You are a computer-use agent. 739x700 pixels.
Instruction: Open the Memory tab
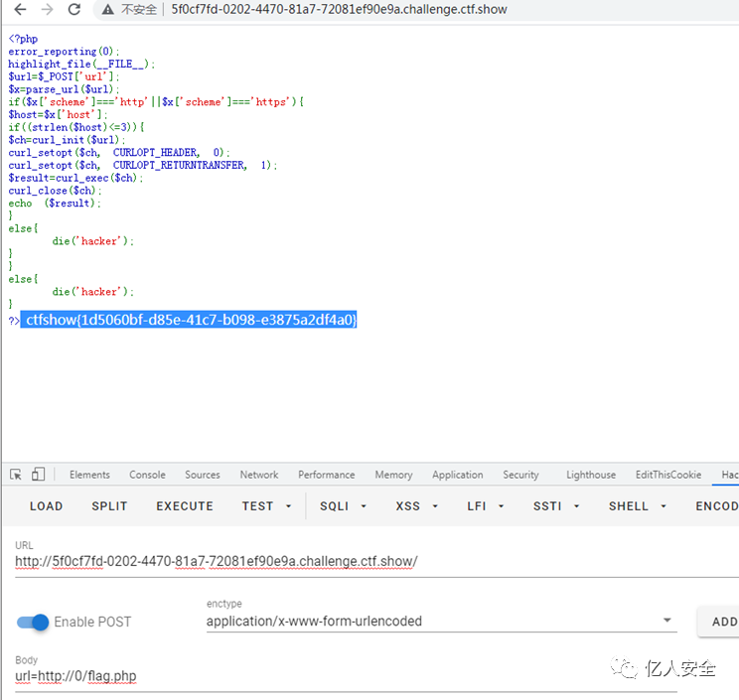point(393,475)
